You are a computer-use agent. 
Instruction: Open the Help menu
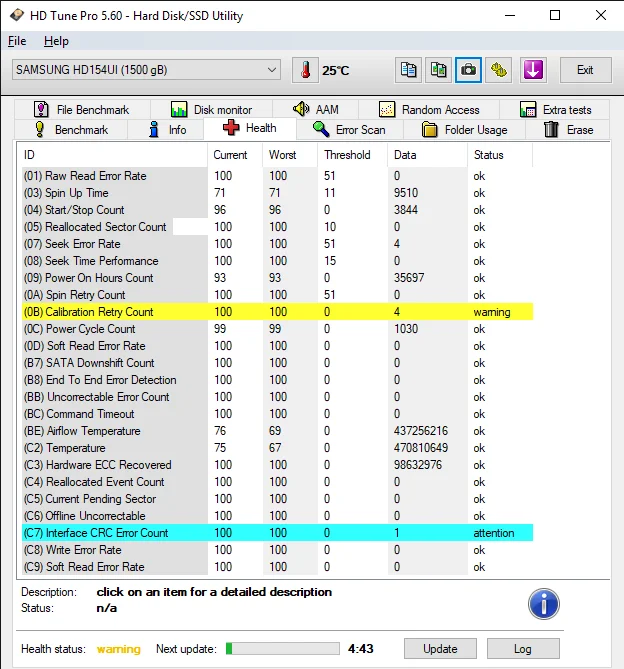coord(56,41)
